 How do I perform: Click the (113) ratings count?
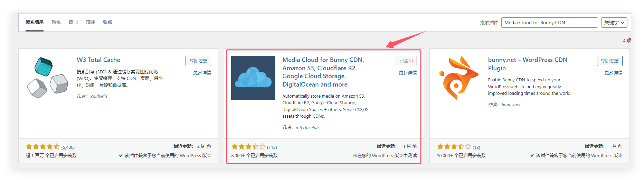[x=272, y=147]
